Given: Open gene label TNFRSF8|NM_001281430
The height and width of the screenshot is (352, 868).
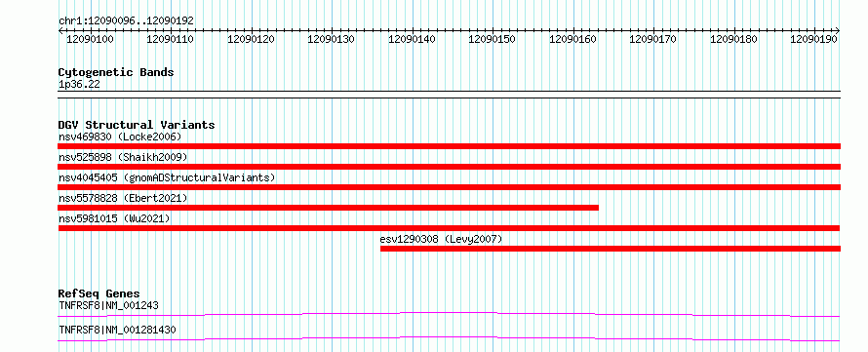Looking at the screenshot, I should point(117,330).
